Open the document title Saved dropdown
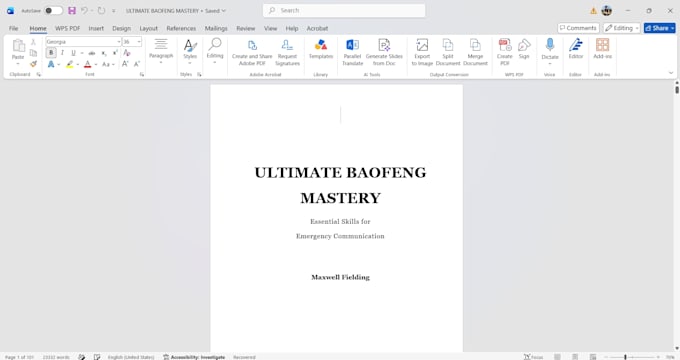This screenshot has width=680, height=360. (224, 10)
